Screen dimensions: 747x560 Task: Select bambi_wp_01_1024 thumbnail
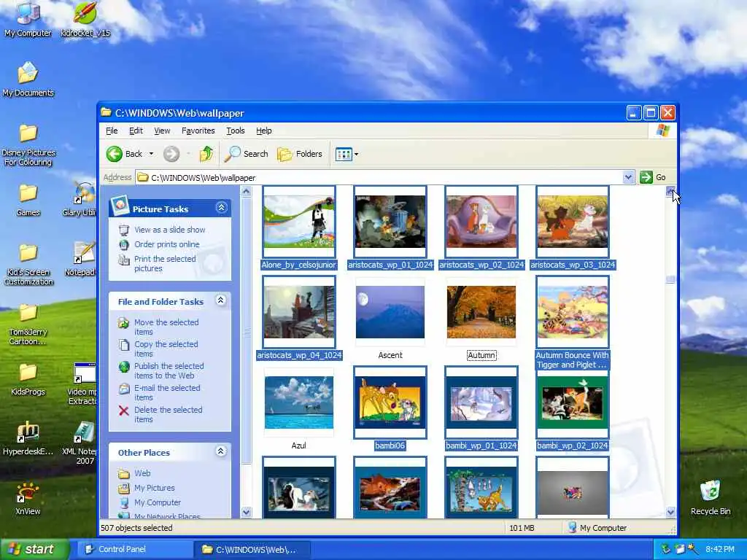pyautogui.click(x=481, y=402)
